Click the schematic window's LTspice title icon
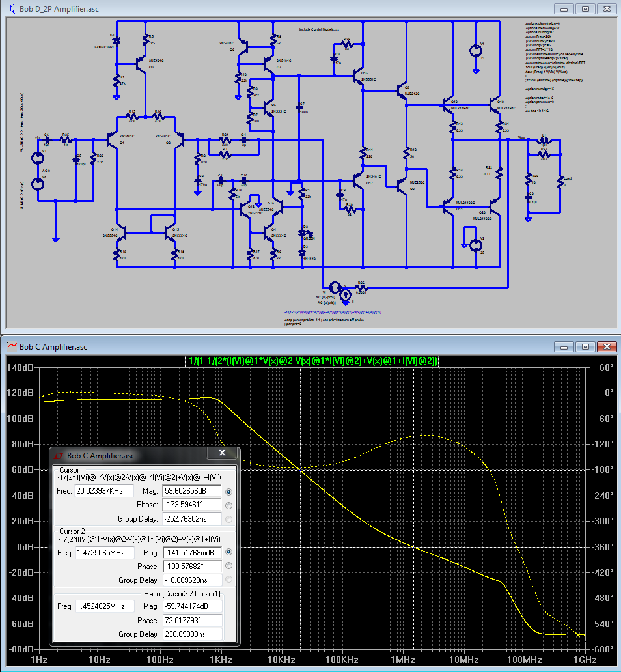 (x=12, y=8)
